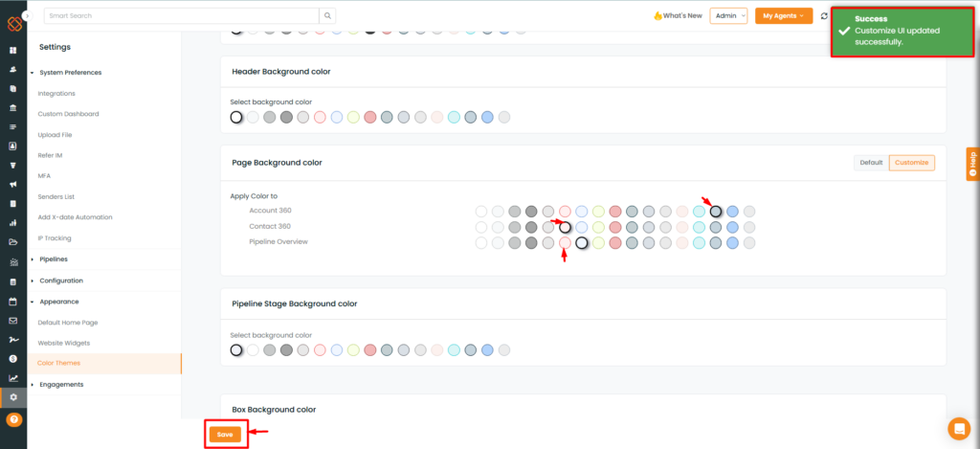Open the folder icon in left rail
980x449 pixels.
pyautogui.click(x=13, y=242)
